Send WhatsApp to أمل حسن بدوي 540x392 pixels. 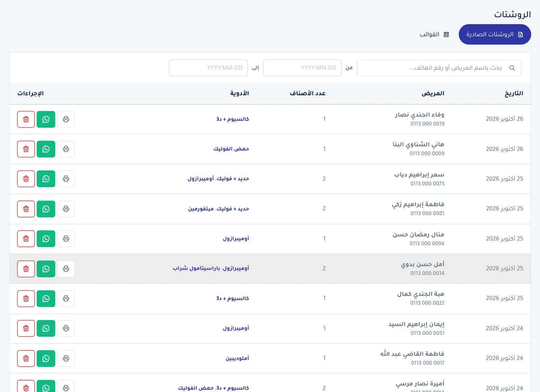click(46, 269)
